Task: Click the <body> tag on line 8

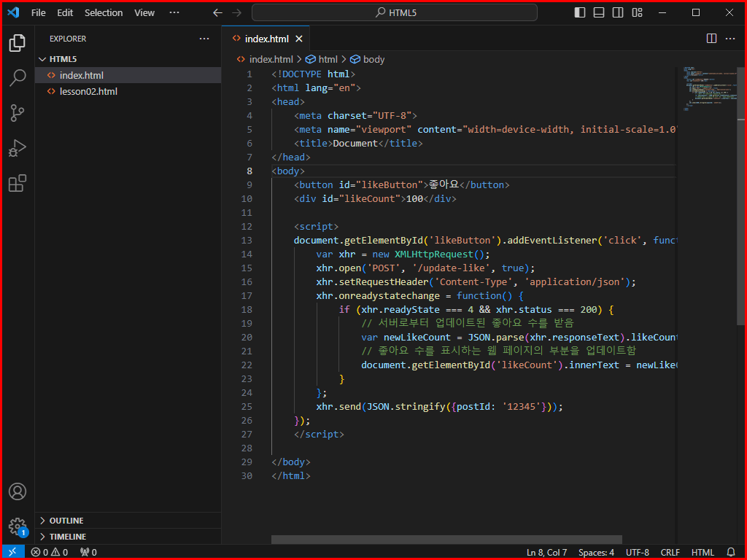Action: coord(287,171)
